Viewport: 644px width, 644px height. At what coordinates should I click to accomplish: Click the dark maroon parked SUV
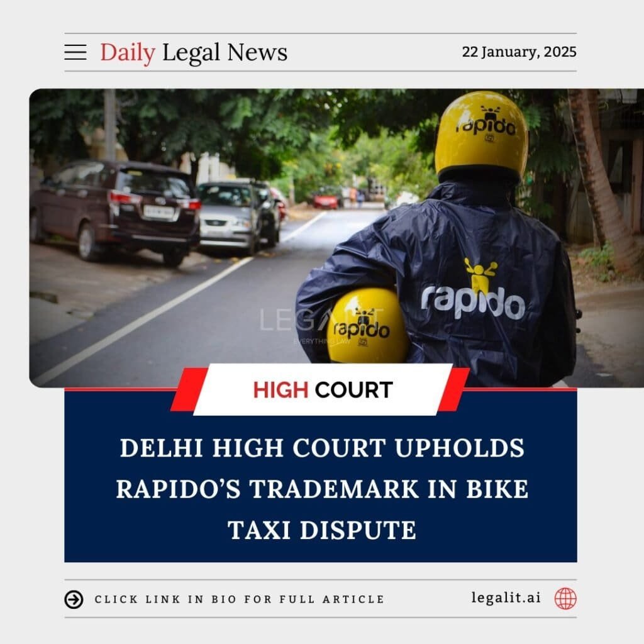click(116, 210)
